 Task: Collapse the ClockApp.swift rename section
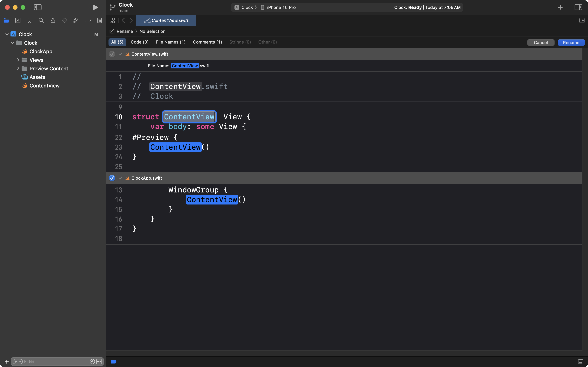[120, 178]
